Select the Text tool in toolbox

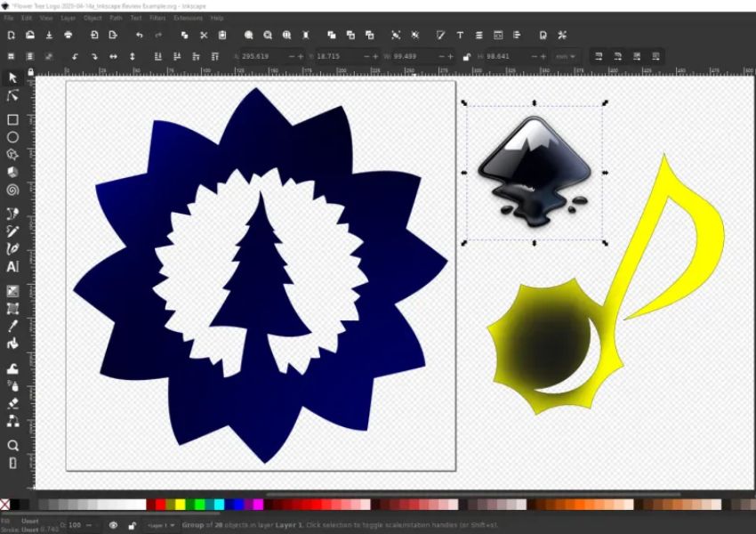tap(12, 267)
